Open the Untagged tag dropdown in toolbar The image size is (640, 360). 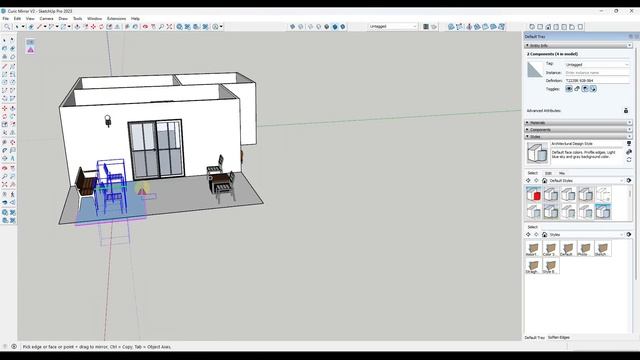(x=393, y=27)
